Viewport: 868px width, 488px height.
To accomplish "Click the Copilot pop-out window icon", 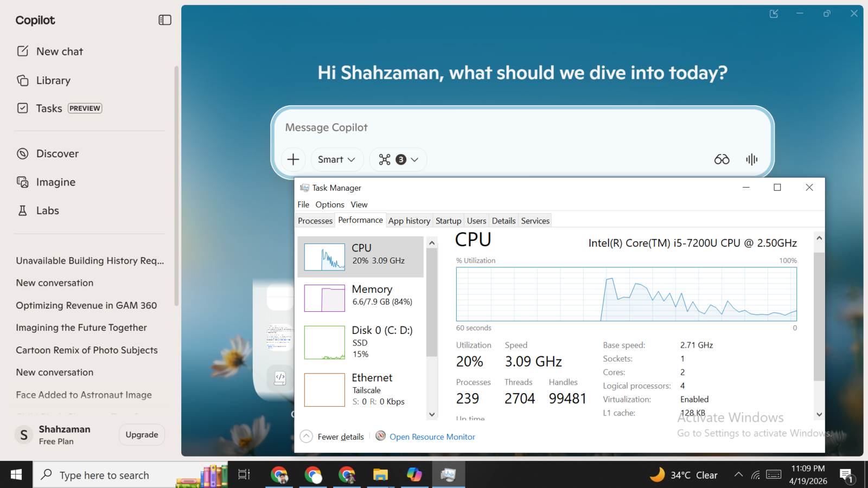I will coord(774,14).
